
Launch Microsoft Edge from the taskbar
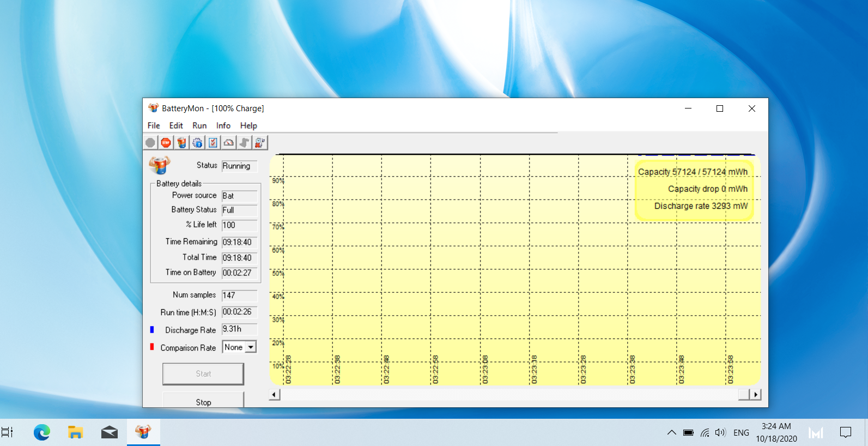42,432
